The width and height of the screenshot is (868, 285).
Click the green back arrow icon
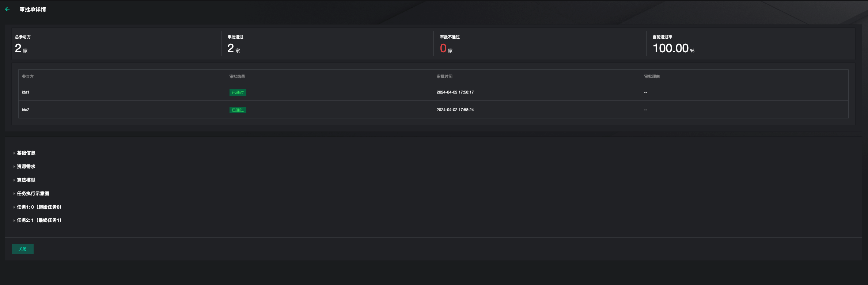pyautogui.click(x=7, y=9)
